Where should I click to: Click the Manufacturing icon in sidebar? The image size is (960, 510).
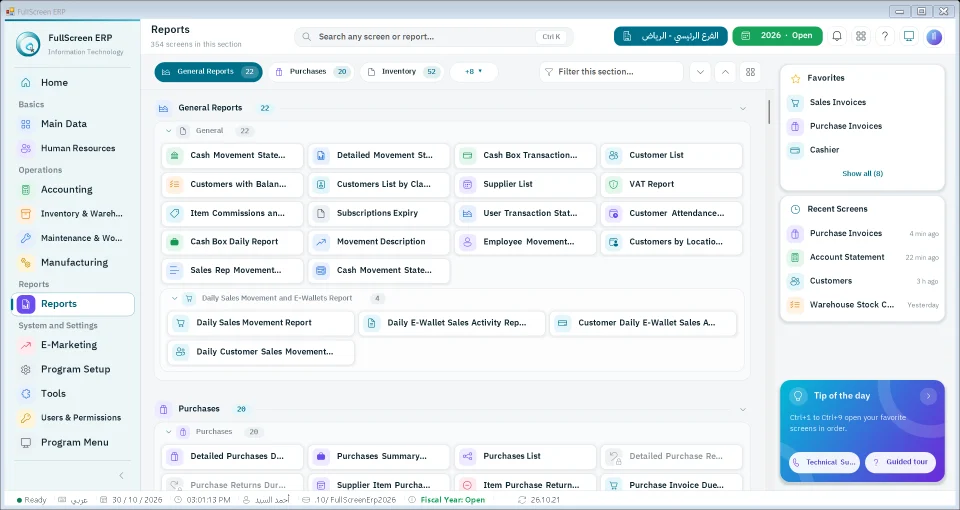pyautogui.click(x=26, y=263)
